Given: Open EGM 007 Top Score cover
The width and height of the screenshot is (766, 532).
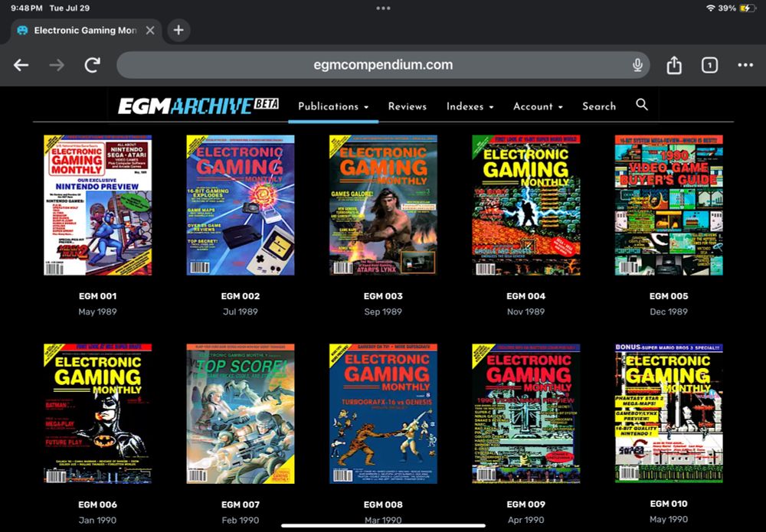Looking at the screenshot, I should pos(241,413).
